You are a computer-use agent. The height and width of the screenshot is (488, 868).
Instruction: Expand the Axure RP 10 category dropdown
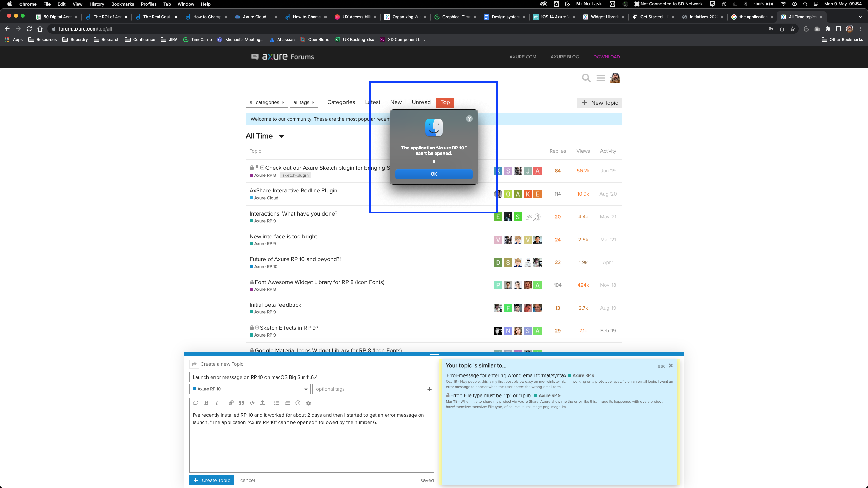(250, 389)
